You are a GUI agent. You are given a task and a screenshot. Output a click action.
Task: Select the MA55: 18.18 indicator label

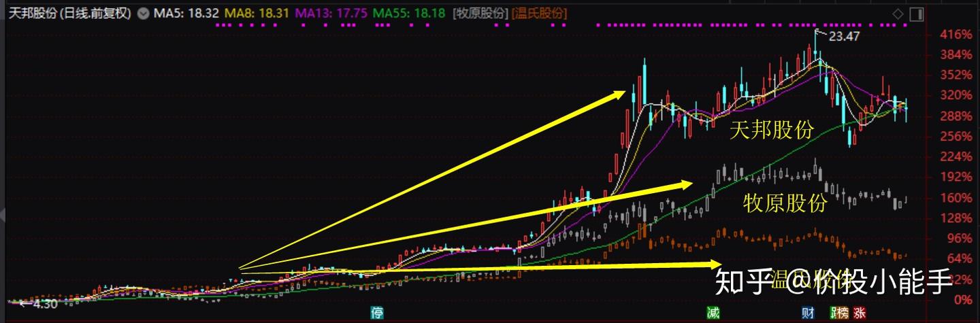tap(410, 14)
